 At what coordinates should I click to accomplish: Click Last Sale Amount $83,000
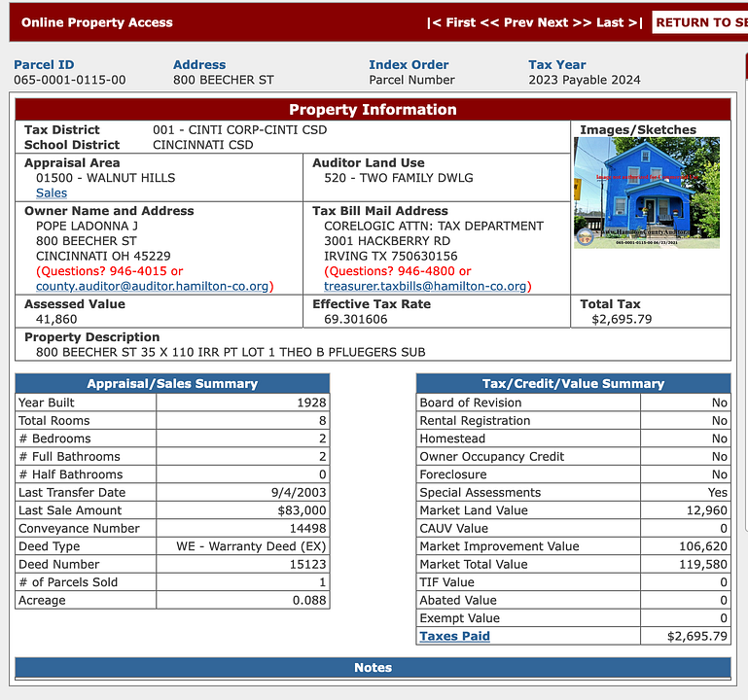302,510
